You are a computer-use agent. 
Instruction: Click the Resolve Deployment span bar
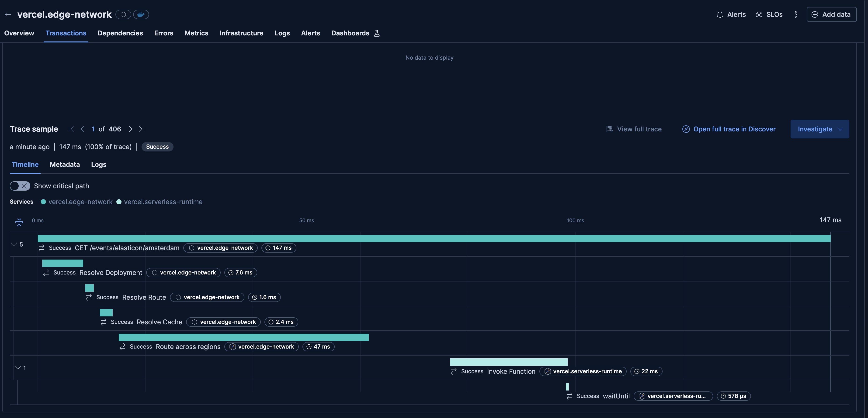coord(63,263)
